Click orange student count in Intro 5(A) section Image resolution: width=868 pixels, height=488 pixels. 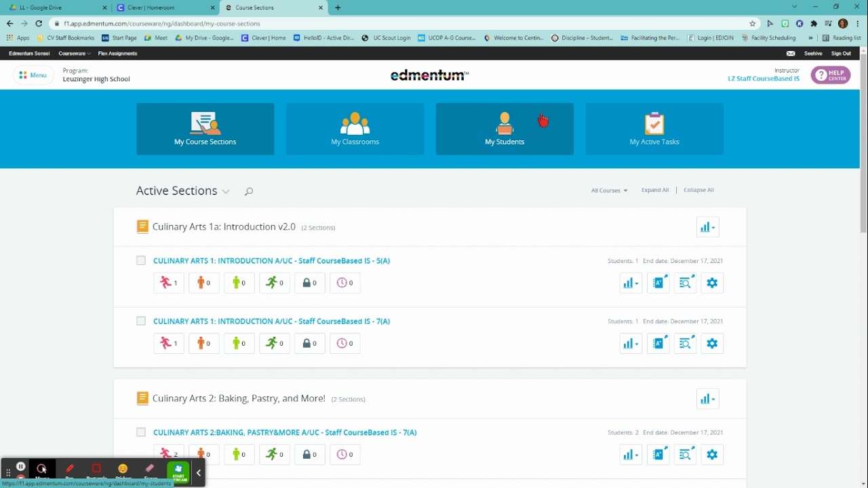tap(204, 283)
